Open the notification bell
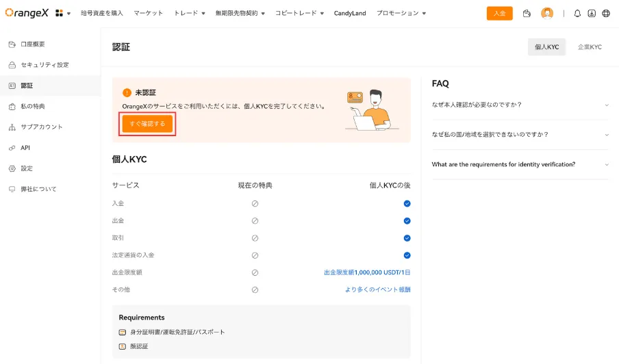The height and width of the screenshot is (364, 619). tap(577, 14)
